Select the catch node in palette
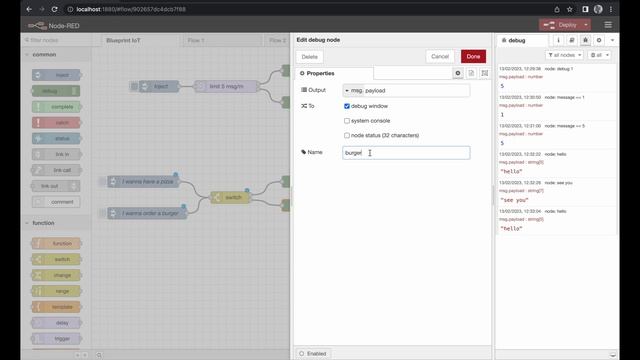The image size is (640, 360). point(56,122)
